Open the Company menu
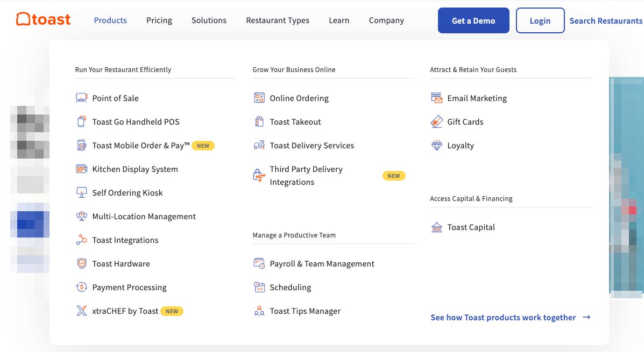Image resolution: width=644 pixels, height=352 pixels. point(386,20)
